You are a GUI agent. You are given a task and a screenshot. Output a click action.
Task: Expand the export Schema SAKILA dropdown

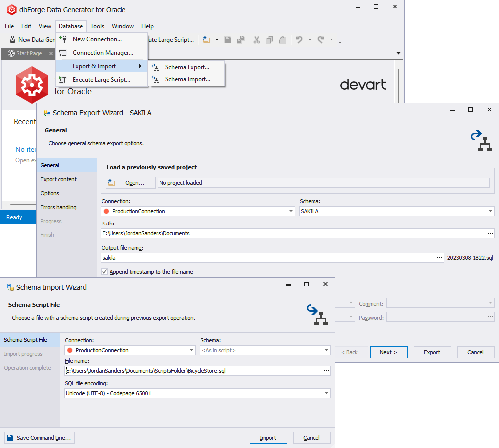(490, 211)
